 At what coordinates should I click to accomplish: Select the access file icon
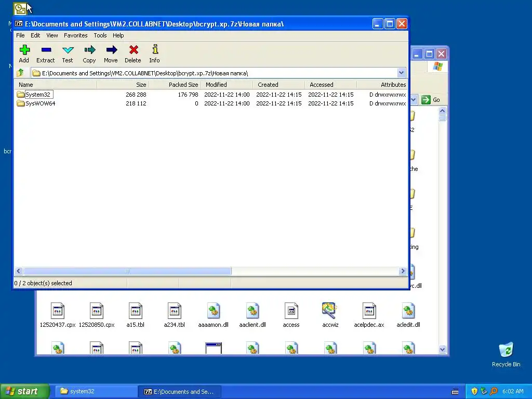(x=291, y=315)
